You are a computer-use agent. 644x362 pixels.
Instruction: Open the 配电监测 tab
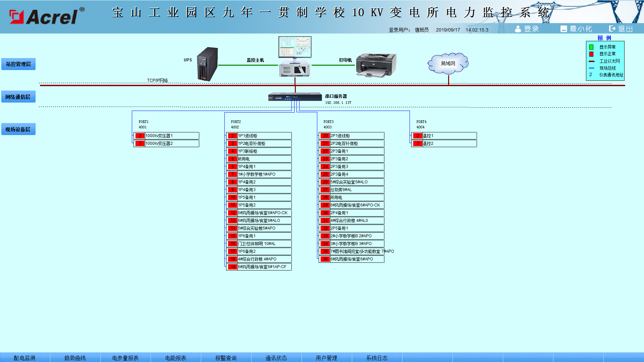click(x=24, y=358)
